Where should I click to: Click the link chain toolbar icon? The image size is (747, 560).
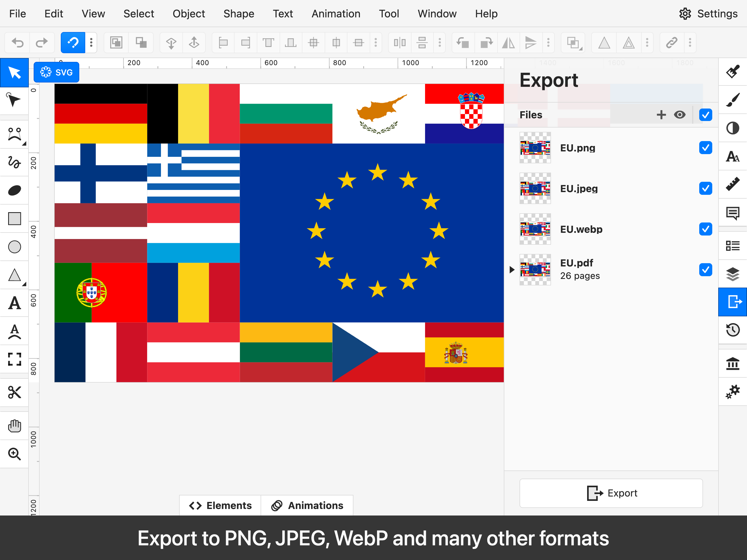[672, 43]
